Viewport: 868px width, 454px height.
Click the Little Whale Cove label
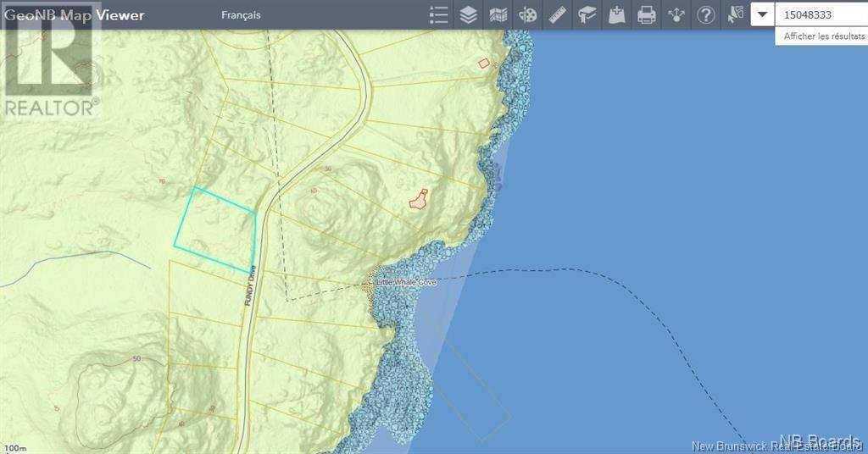pyautogui.click(x=407, y=282)
